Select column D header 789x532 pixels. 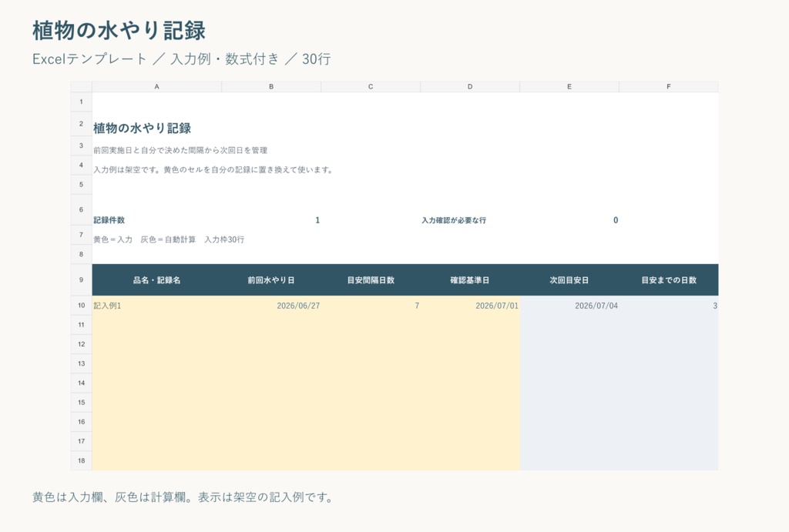tap(470, 86)
